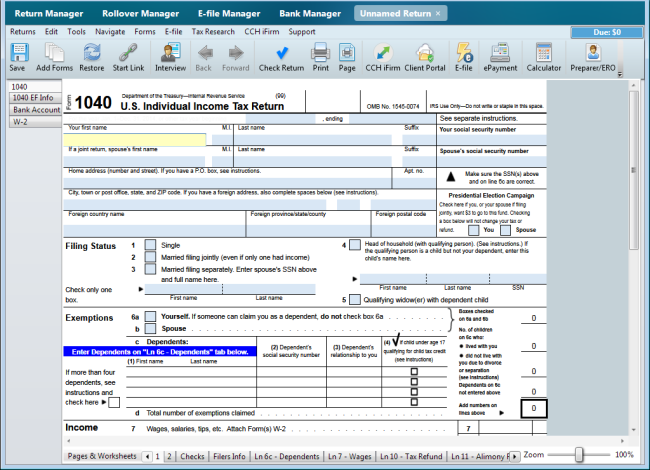Click the bottom tabs scroll-left arrow
The width and height of the screenshot is (650, 470).
point(147,457)
